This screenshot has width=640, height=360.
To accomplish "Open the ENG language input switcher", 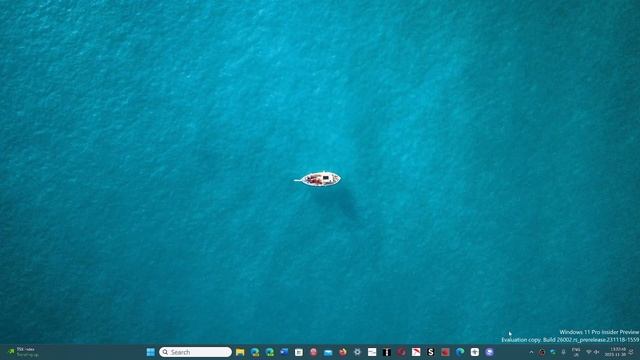I will point(576,352).
